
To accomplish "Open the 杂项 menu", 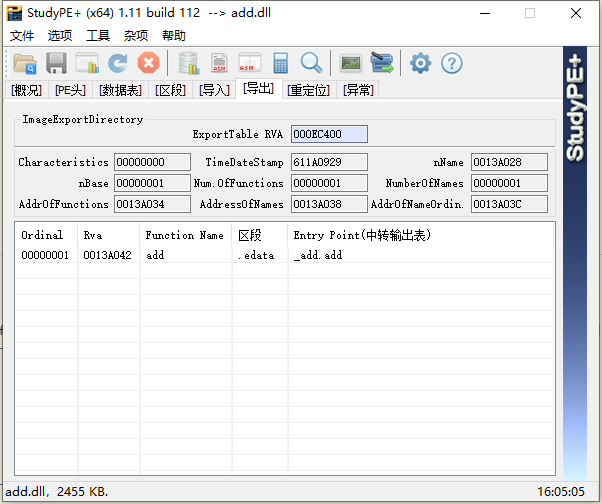I will 136,36.
